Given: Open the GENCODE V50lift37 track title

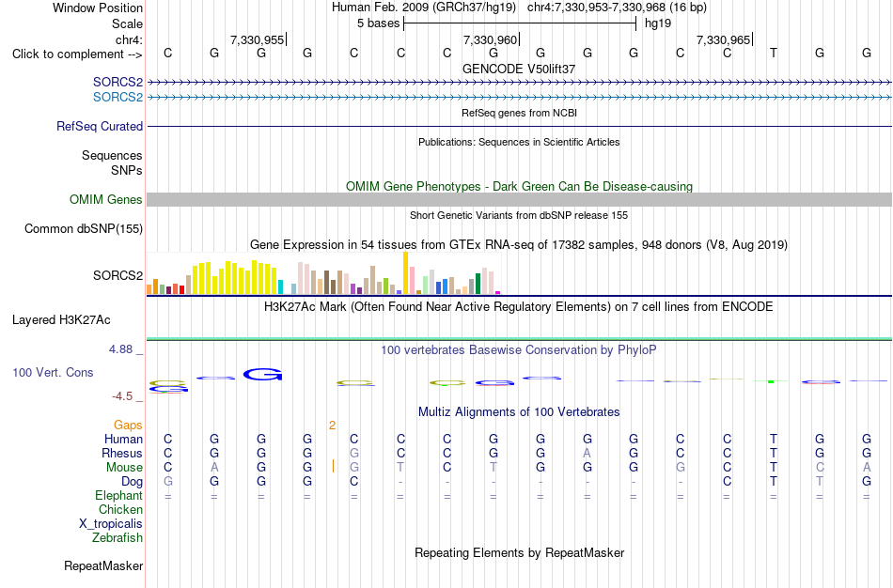Looking at the screenshot, I should (x=519, y=69).
